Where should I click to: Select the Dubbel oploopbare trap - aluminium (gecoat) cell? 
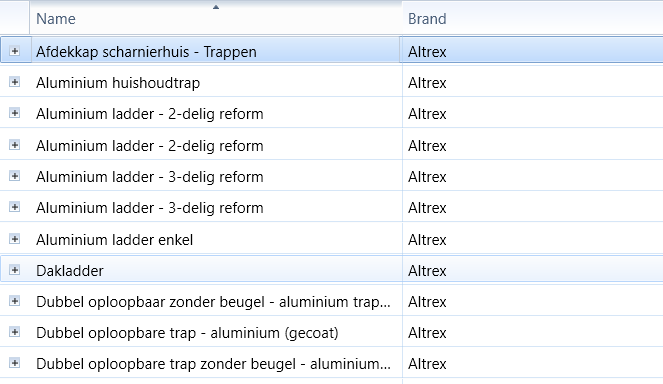(x=216, y=332)
